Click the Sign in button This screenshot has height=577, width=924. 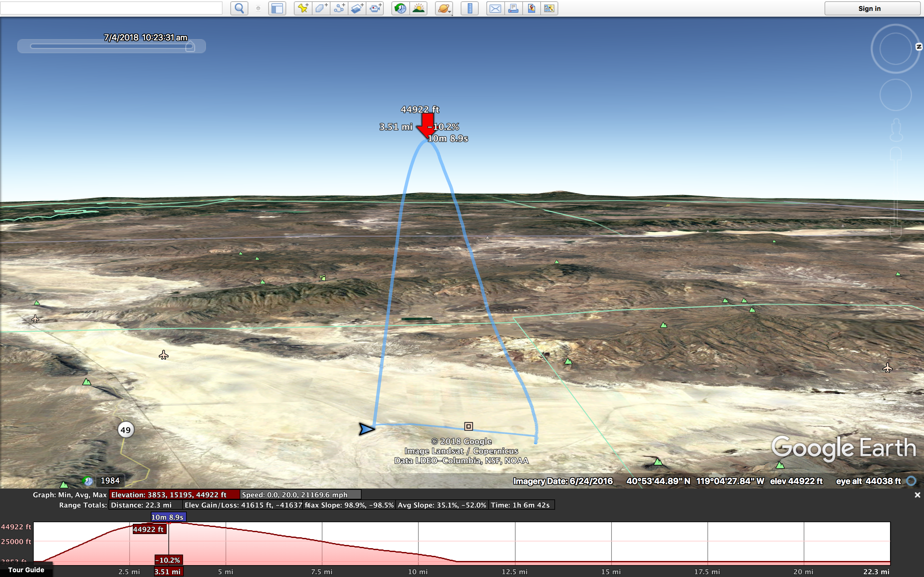click(x=869, y=8)
